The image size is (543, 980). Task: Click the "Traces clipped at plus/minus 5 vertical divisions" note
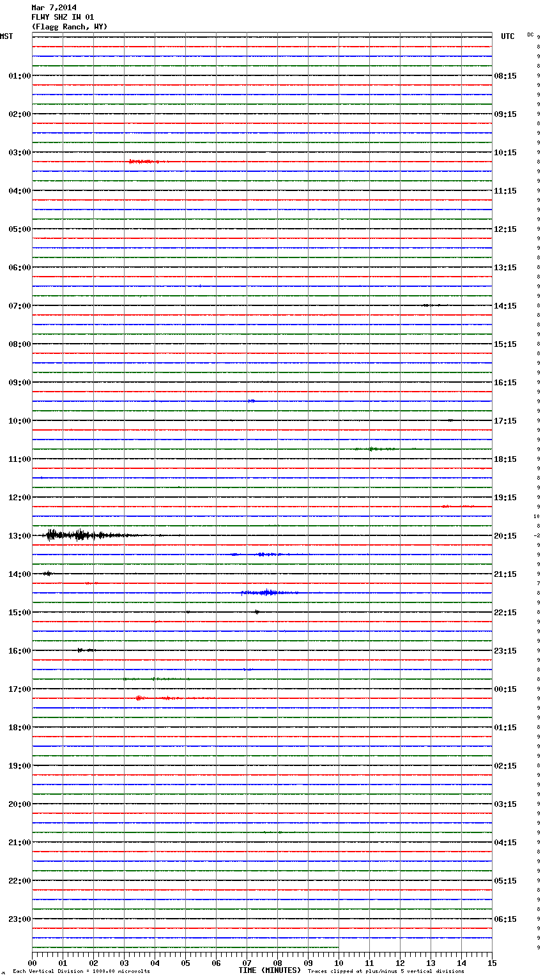[386, 972]
